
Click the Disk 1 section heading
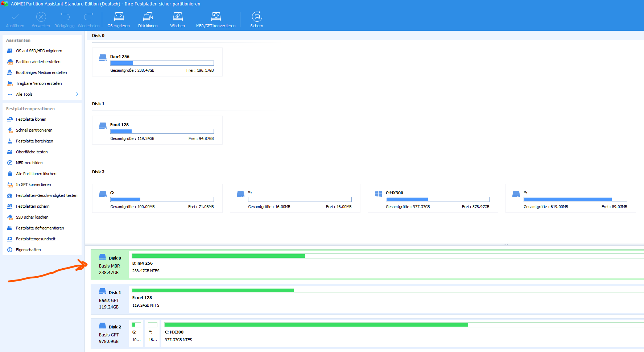click(x=98, y=104)
